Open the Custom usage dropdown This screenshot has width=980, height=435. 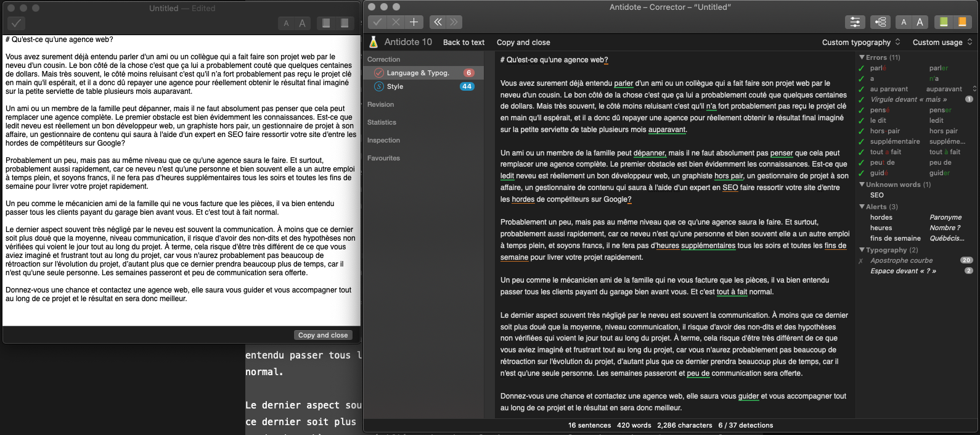tap(942, 42)
